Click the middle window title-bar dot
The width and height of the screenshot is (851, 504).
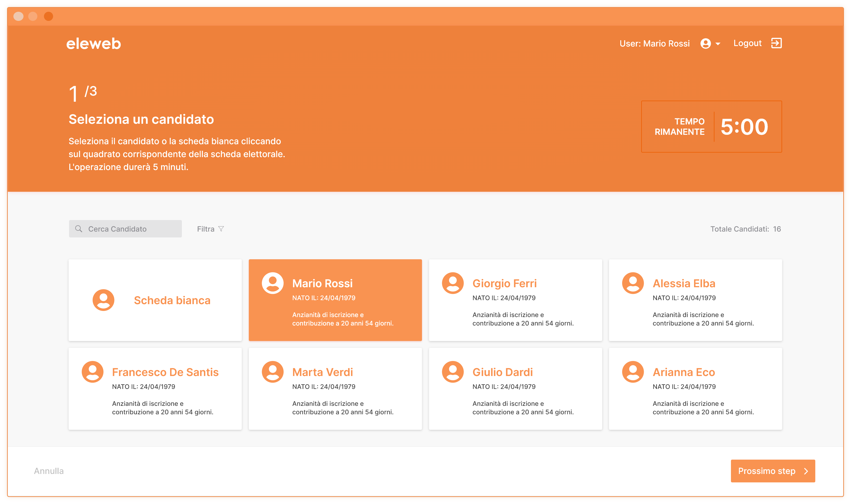pos(33,16)
